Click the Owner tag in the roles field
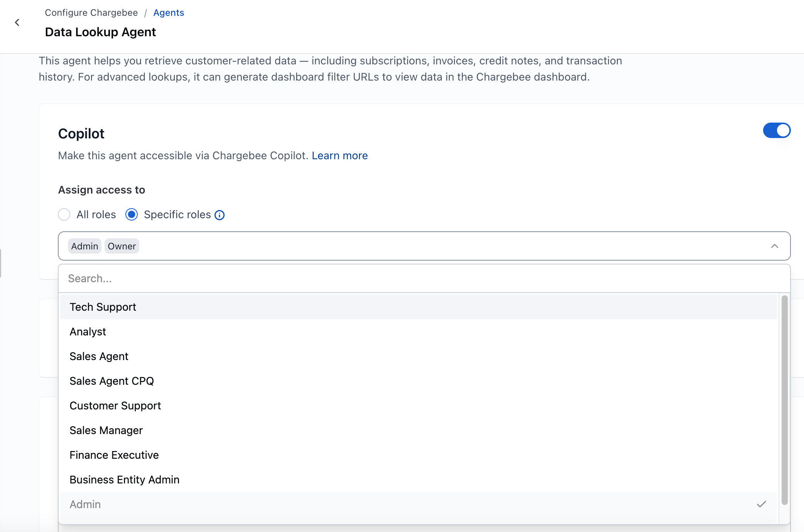 pos(122,246)
